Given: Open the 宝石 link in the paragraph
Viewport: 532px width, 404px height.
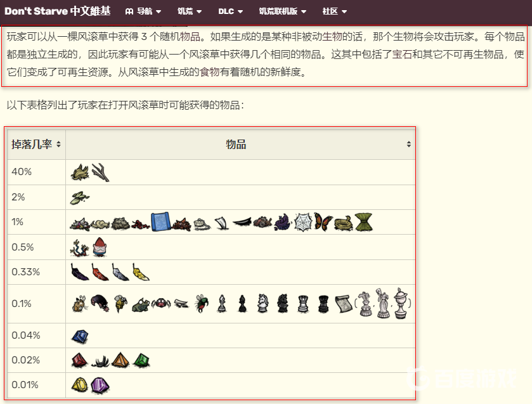Looking at the screenshot, I should pos(402,55).
